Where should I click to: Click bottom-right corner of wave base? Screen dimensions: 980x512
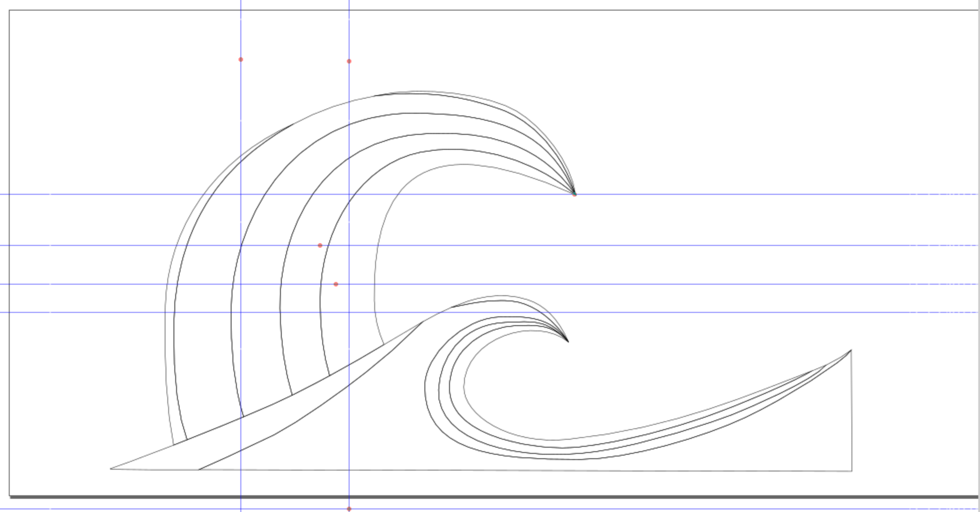[851, 471]
